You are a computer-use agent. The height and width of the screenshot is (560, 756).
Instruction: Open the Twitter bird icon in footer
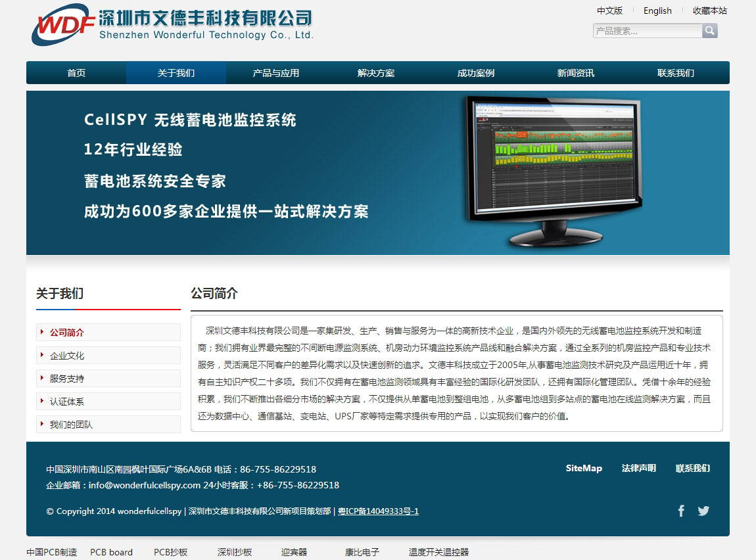click(x=703, y=511)
